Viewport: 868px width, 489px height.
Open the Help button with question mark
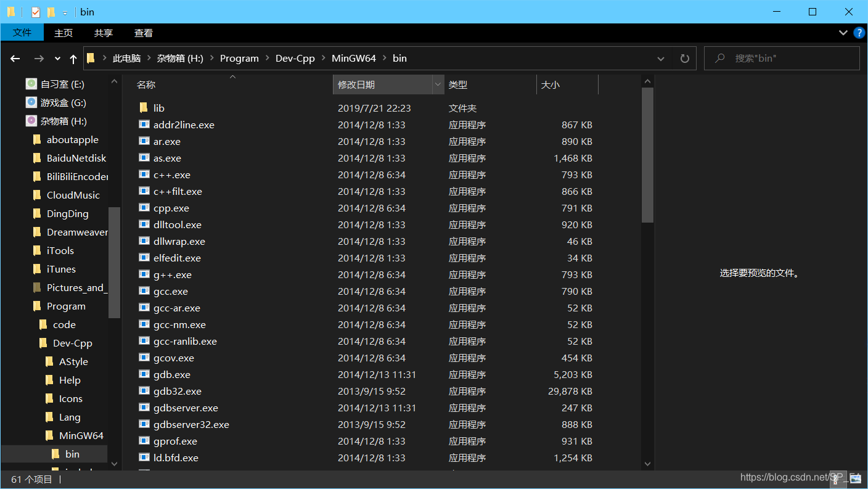click(859, 33)
